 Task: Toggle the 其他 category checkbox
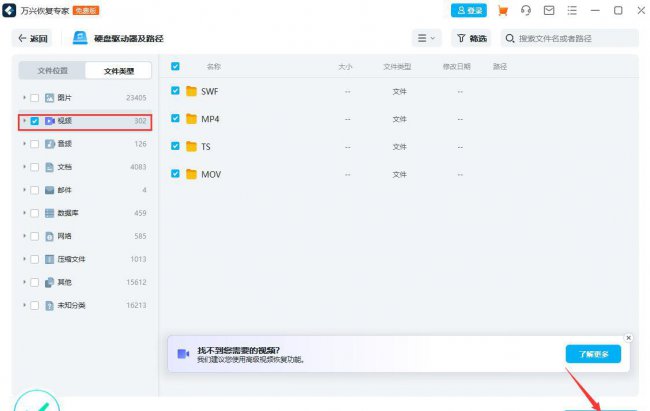(35, 282)
